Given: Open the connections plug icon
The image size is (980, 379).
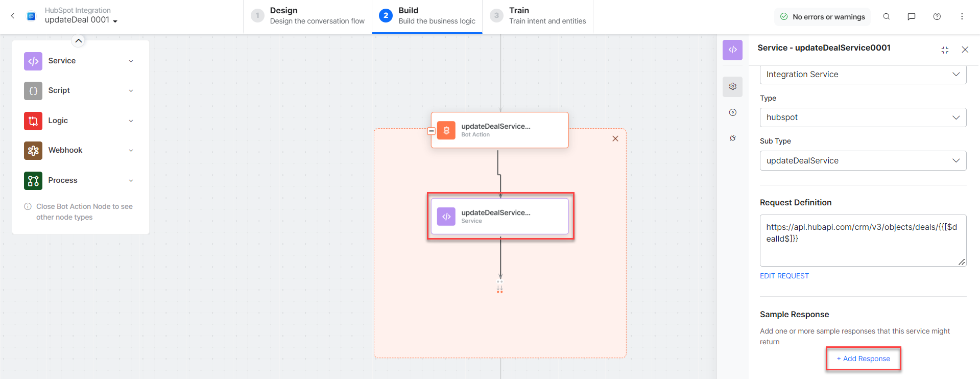Looking at the screenshot, I should (x=732, y=138).
